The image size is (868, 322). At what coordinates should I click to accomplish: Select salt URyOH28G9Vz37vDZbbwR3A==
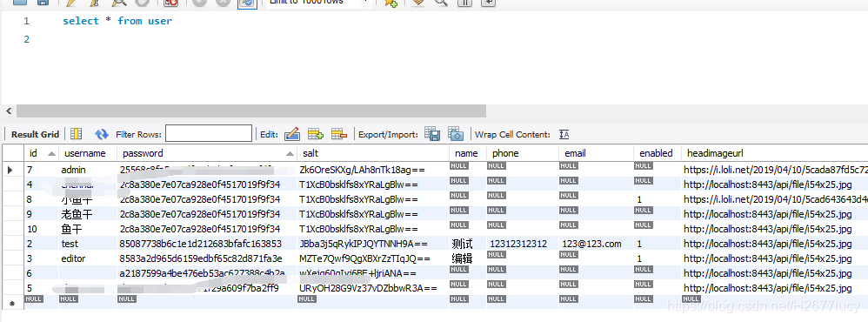tap(373, 288)
